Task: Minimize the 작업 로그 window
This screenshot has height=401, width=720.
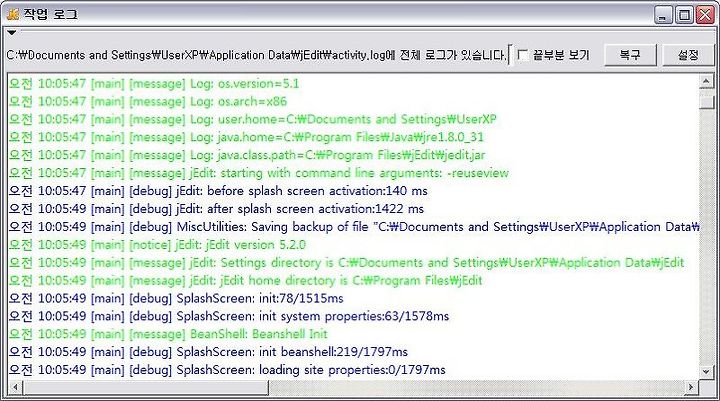Action: [663, 15]
